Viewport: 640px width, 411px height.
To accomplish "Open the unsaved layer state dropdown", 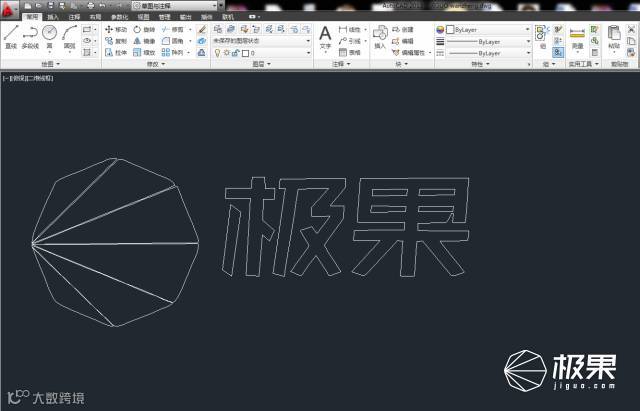I will [x=262, y=41].
